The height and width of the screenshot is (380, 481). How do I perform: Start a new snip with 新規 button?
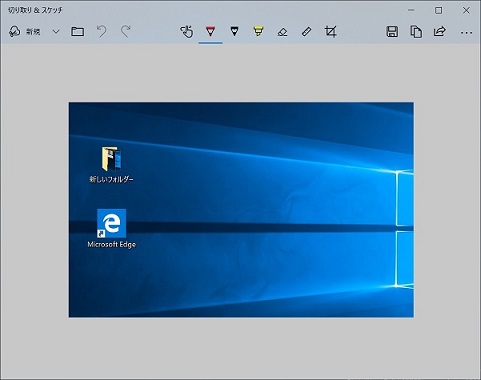24,32
